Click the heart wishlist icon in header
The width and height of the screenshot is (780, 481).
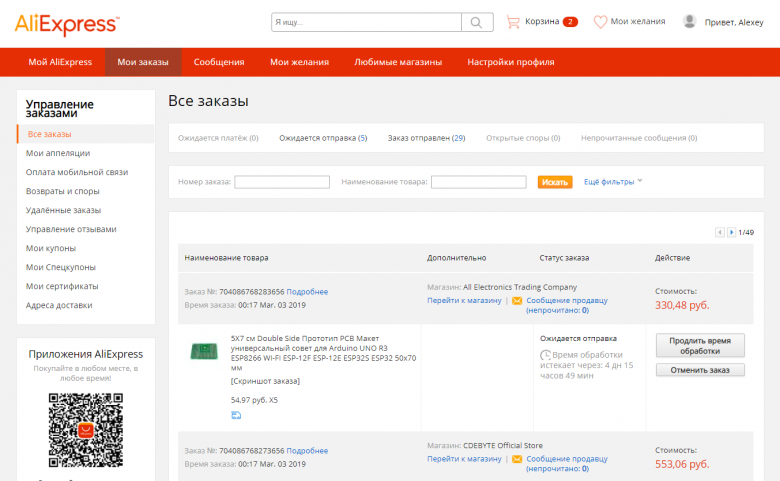pos(600,21)
